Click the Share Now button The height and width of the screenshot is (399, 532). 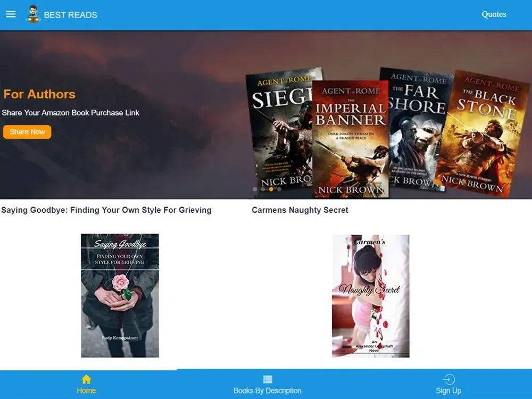(27, 131)
